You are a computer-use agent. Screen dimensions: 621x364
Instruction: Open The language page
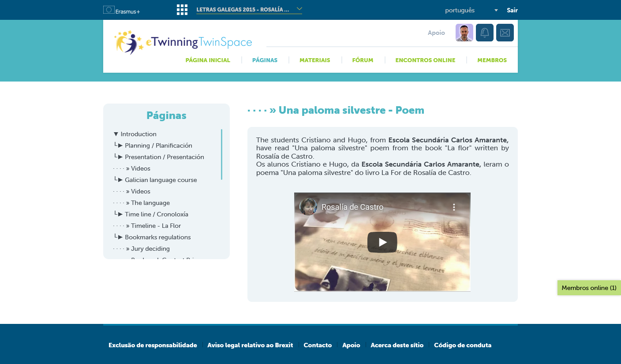(150, 203)
